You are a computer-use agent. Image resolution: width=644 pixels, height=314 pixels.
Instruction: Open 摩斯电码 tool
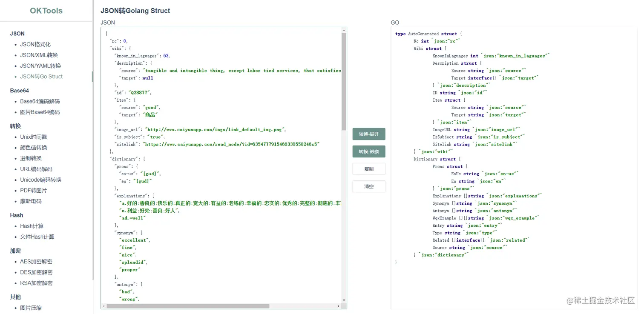(x=31, y=201)
